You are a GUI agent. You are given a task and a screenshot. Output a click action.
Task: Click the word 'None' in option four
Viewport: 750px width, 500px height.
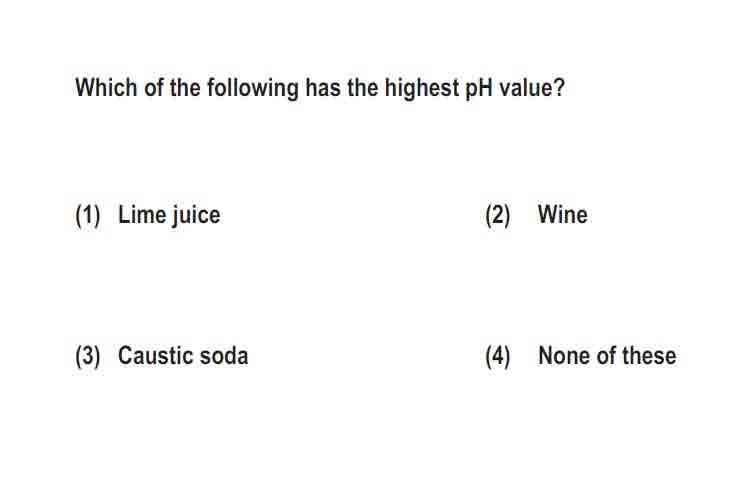[564, 356]
